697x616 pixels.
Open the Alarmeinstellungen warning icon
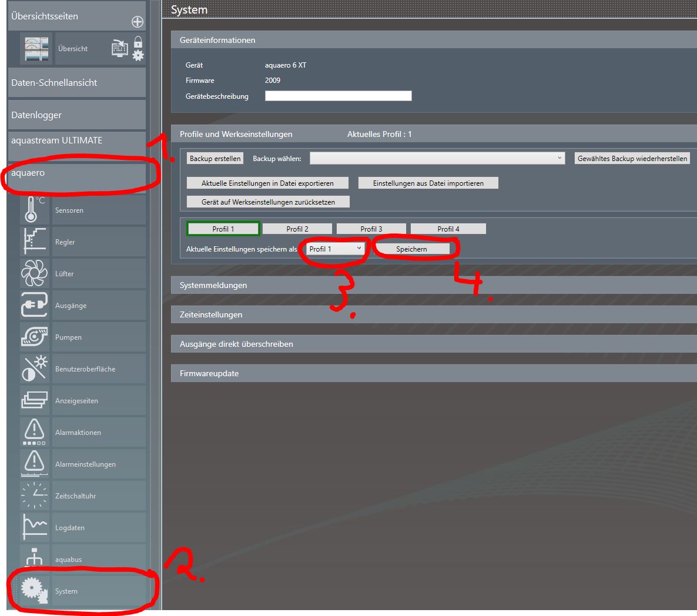tap(34, 464)
